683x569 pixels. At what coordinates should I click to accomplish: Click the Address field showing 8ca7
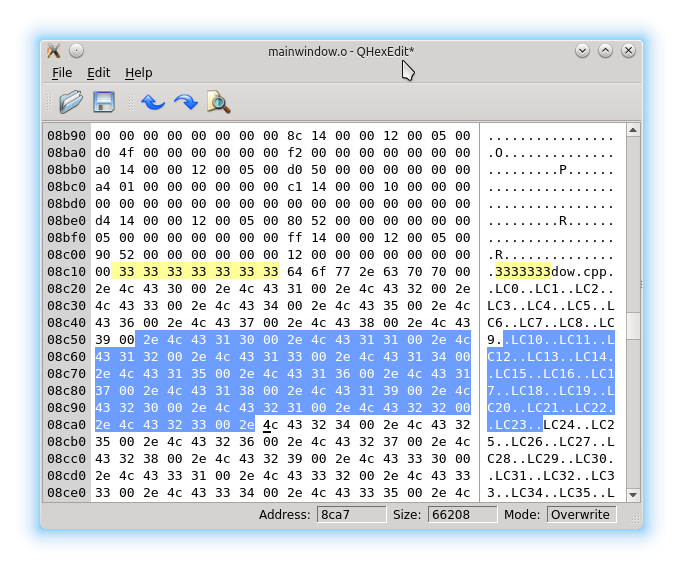(x=351, y=515)
